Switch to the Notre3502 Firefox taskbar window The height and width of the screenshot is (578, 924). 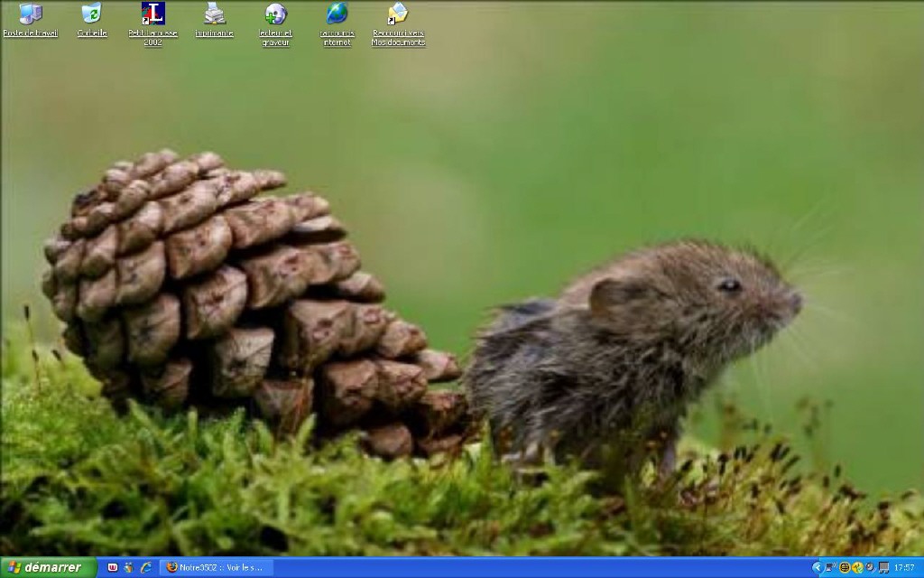click(215, 567)
